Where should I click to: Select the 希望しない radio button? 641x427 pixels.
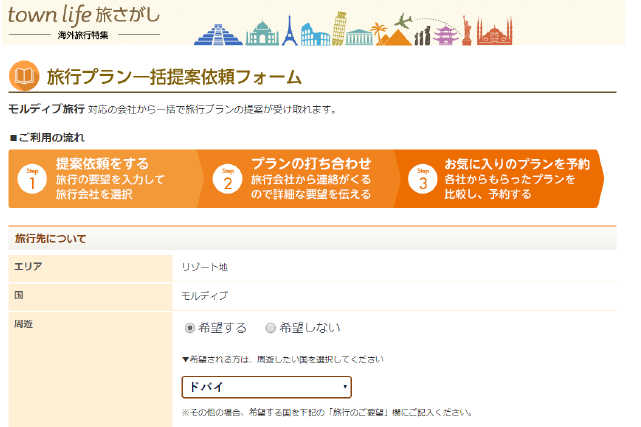[270, 327]
